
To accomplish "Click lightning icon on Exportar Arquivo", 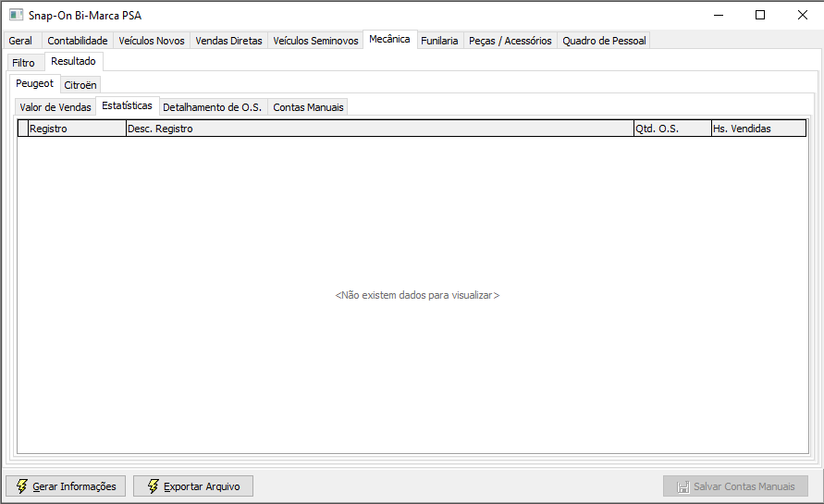I will pyautogui.click(x=153, y=486).
